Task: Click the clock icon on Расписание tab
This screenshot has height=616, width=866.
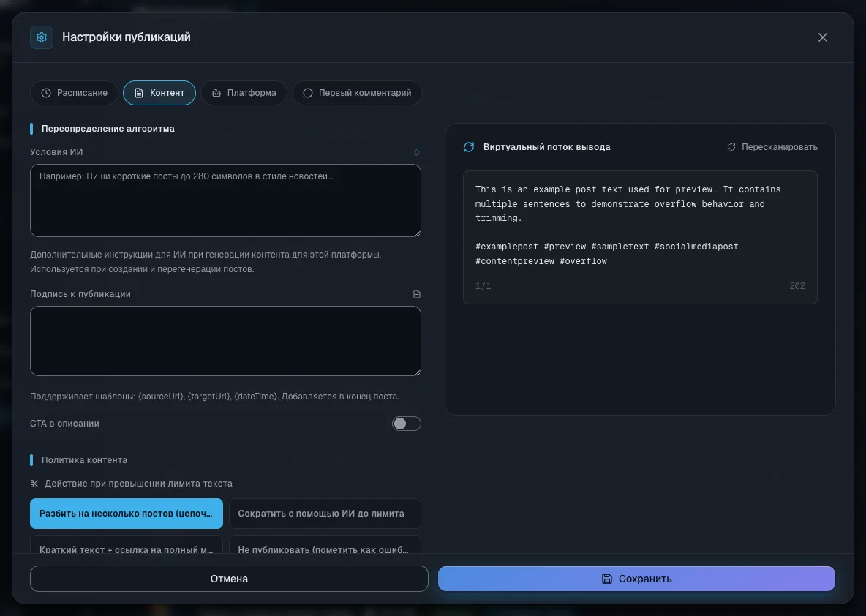Action: point(46,93)
